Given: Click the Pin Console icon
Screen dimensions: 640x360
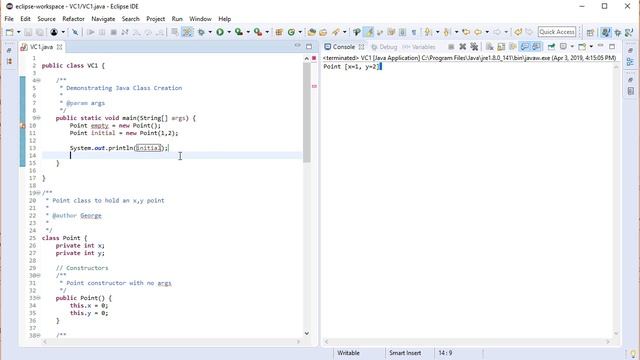Looking at the screenshot, I should click(x=551, y=47).
